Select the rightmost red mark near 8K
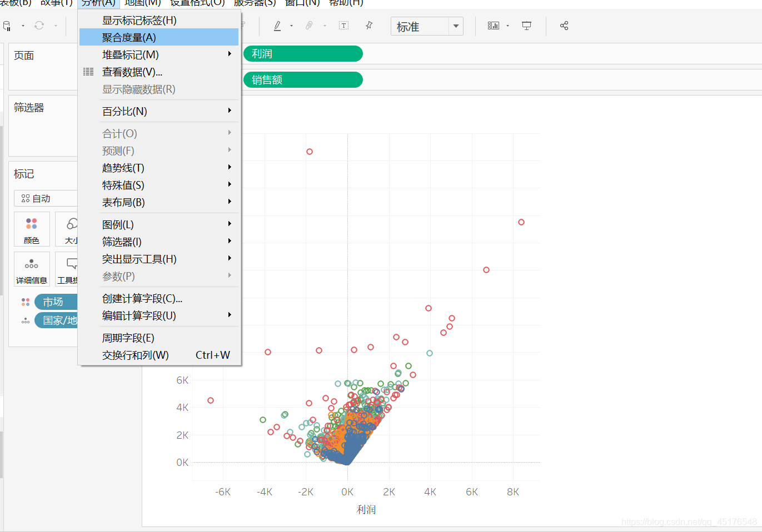The width and height of the screenshot is (762, 532). (521, 222)
